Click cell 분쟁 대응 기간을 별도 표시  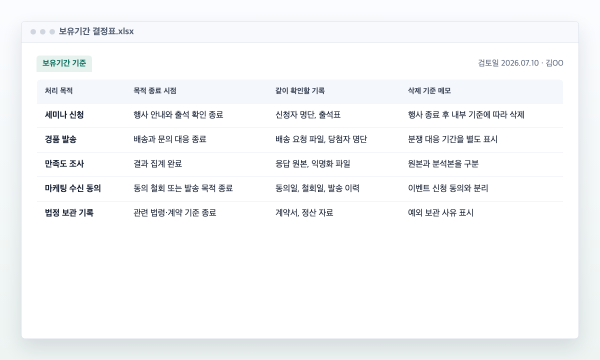[x=453, y=139]
